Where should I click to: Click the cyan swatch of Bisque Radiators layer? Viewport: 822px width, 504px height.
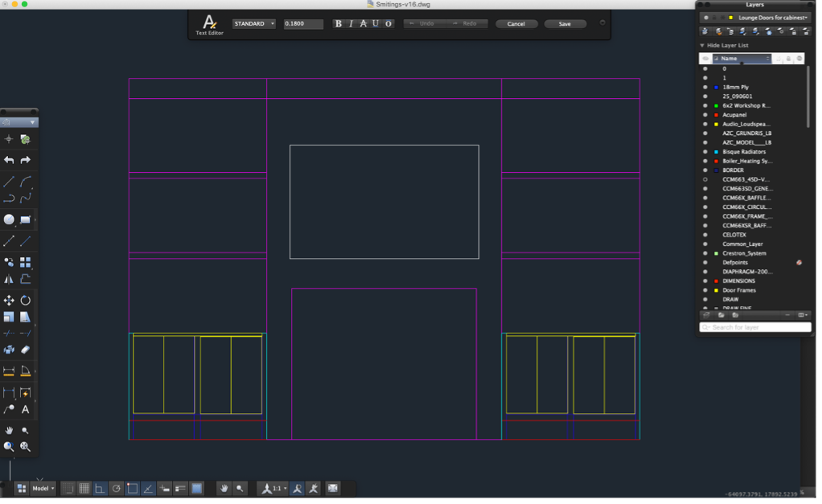[x=716, y=152]
